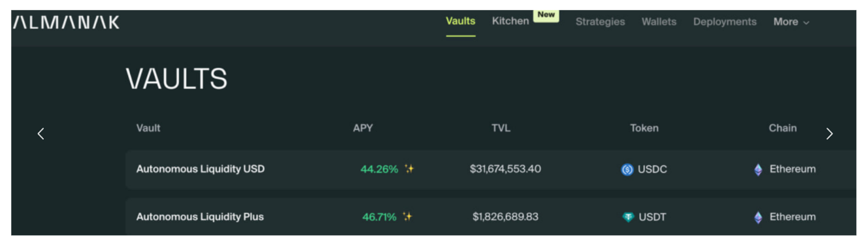Image resolution: width=868 pixels, height=244 pixels.
Task: Click sparkle icon beside 46.71% APY
Action: point(407,216)
